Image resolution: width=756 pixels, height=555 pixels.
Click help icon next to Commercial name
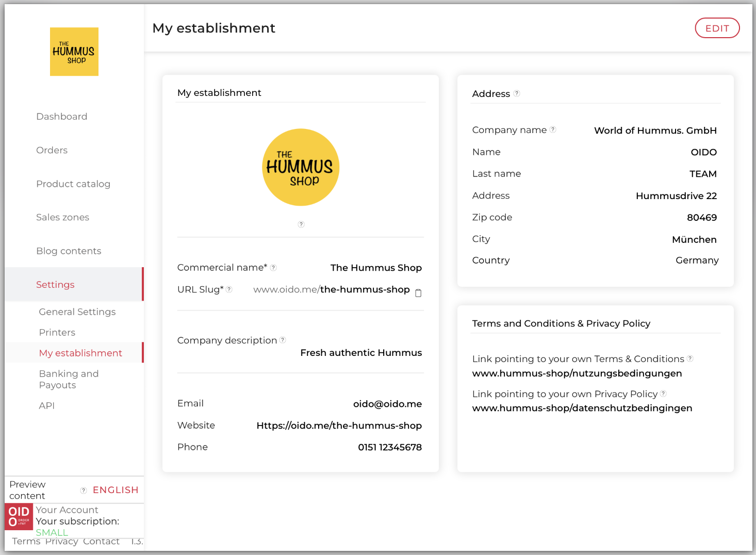click(273, 268)
